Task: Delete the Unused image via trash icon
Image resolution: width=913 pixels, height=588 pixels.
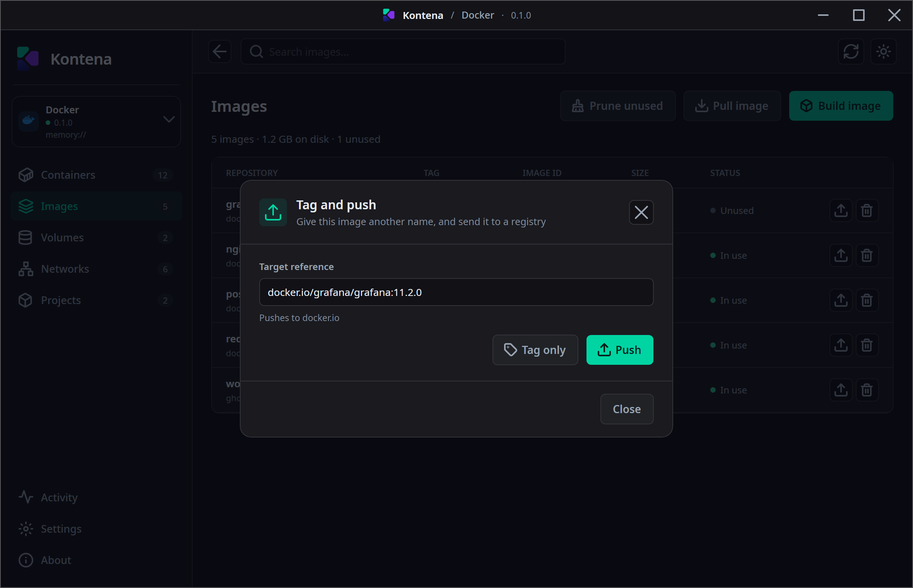Action: coord(867,210)
